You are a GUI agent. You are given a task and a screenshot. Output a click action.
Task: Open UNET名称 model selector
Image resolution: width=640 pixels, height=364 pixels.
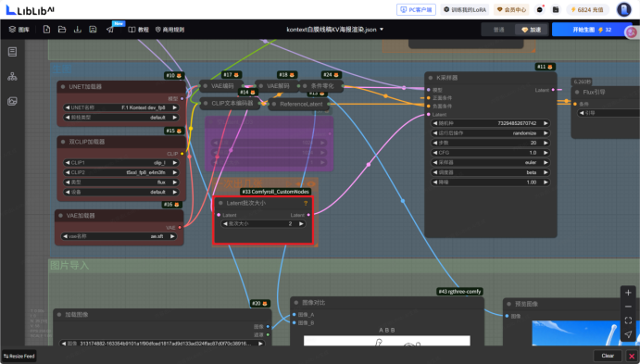pyautogui.click(x=120, y=107)
